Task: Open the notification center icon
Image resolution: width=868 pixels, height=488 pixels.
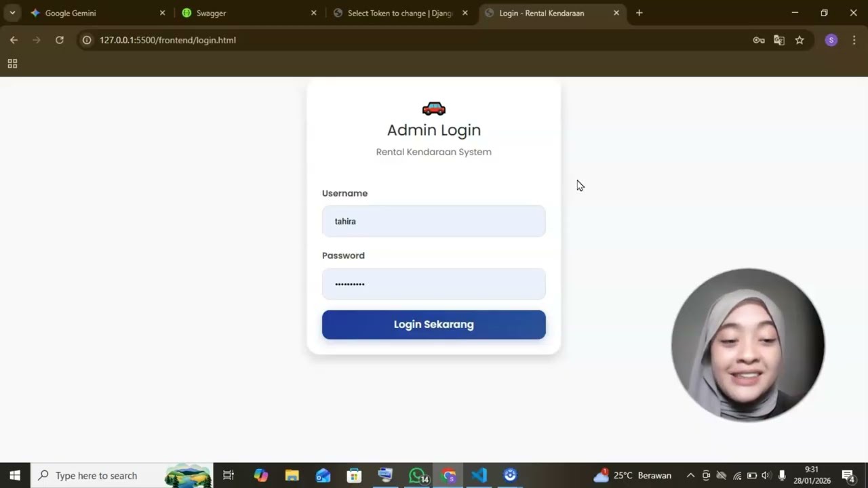Action: (x=848, y=475)
